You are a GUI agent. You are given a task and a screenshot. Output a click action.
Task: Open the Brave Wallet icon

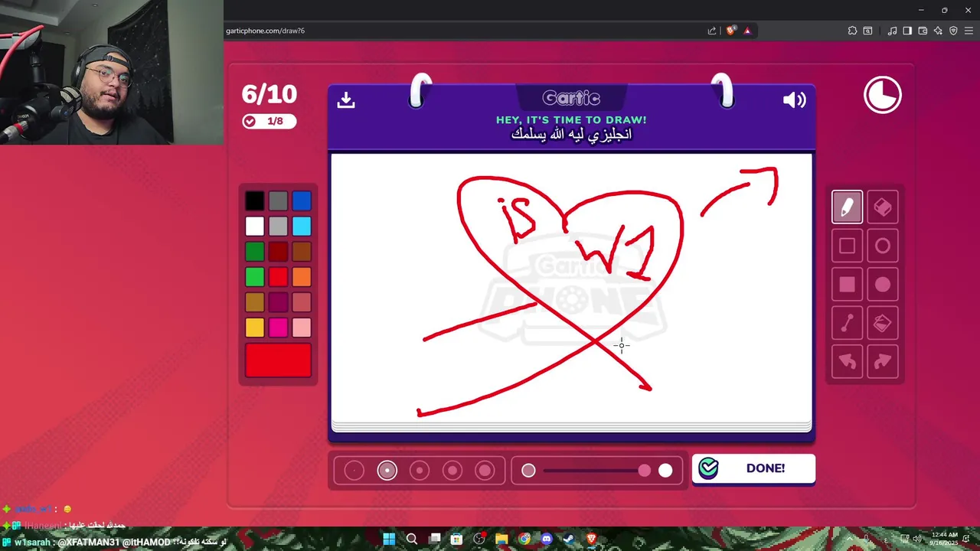(923, 31)
